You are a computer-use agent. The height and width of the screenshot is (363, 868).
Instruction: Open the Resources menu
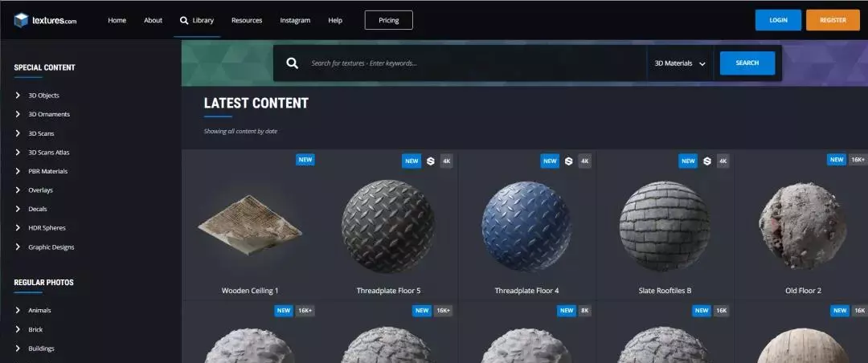pyautogui.click(x=247, y=20)
